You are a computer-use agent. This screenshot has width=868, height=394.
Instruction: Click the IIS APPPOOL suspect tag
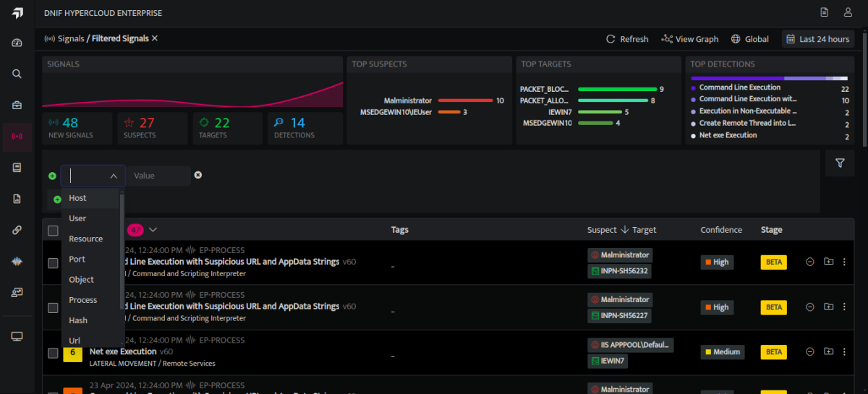coord(631,344)
